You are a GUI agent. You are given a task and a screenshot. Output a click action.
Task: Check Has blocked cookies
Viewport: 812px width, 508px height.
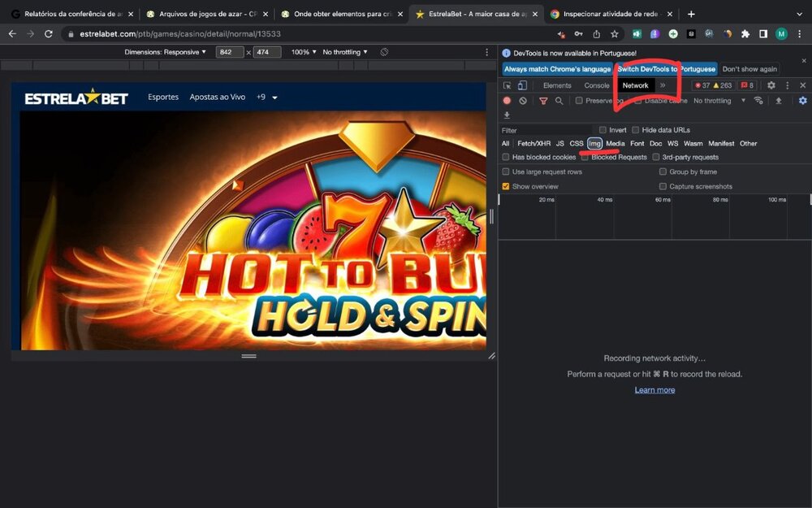(506, 157)
